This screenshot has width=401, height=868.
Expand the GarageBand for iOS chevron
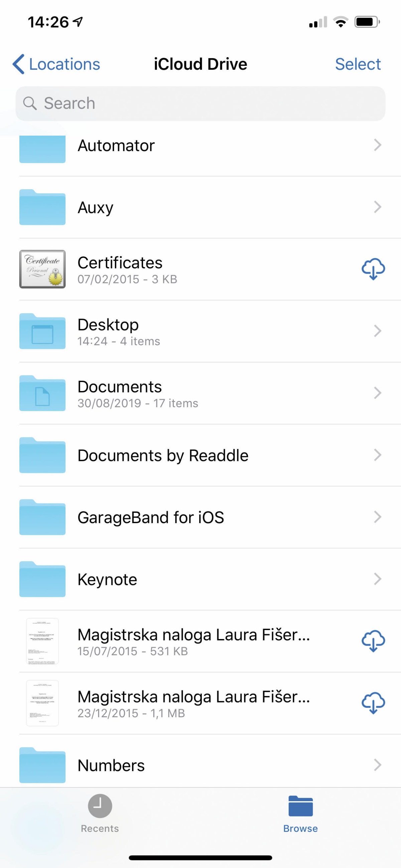coord(378,517)
